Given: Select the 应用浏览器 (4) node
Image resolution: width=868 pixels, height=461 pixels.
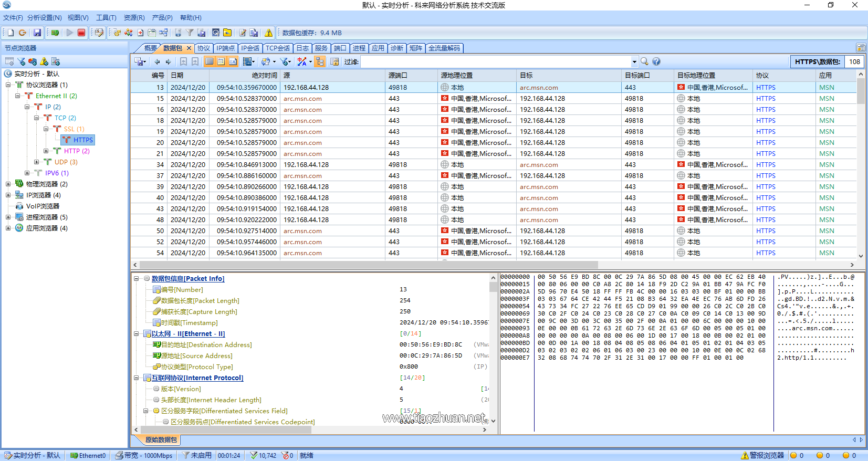Looking at the screenshot, I should coord(47,228).
